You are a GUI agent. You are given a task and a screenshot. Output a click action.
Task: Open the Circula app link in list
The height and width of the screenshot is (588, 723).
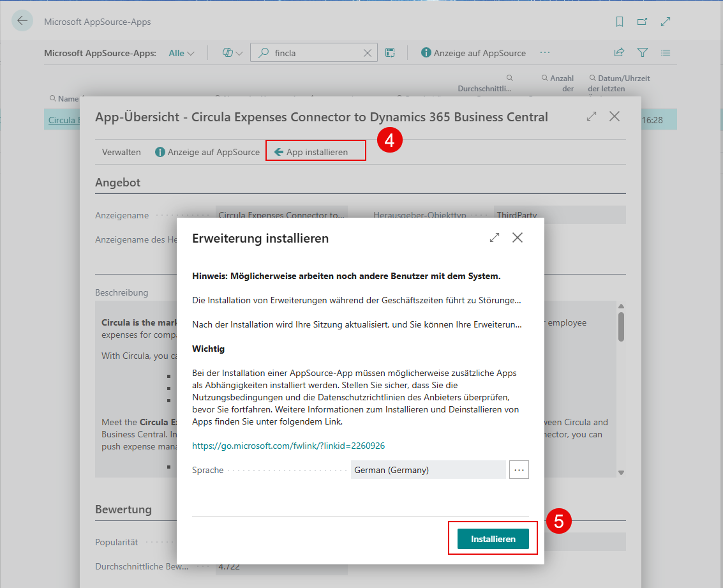pos(64,120)
